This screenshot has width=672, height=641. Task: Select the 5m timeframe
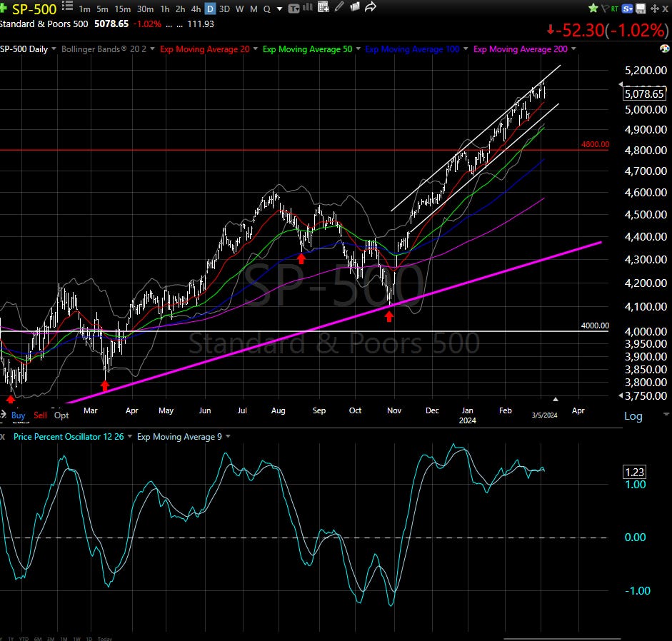102,9
